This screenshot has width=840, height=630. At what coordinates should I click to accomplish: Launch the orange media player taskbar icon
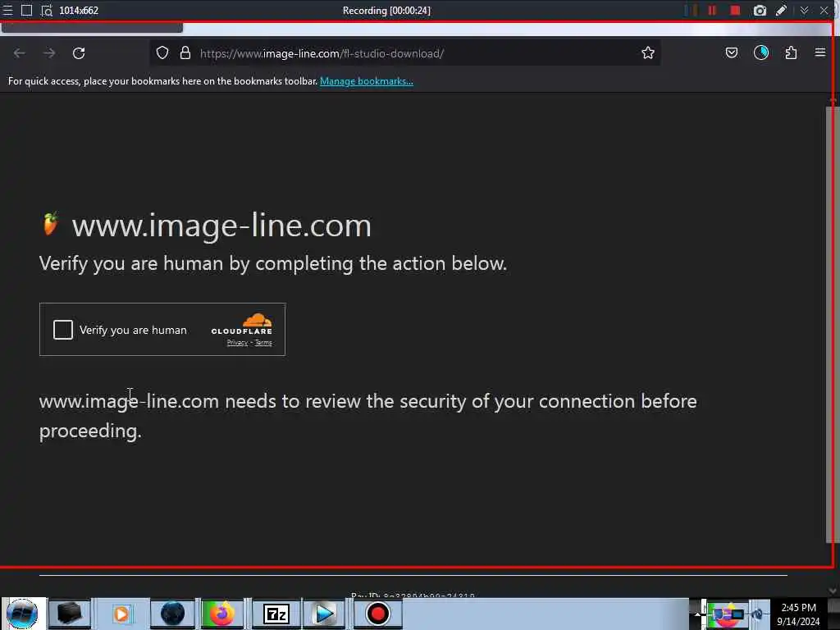(x=121, y=614)
